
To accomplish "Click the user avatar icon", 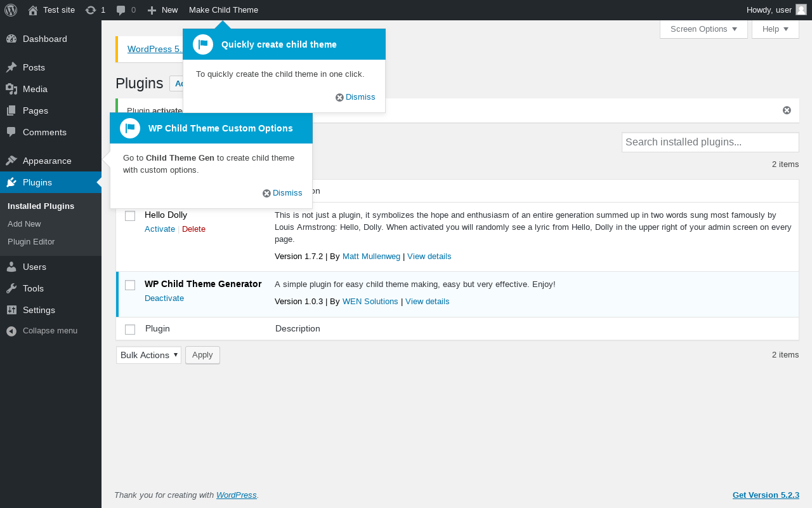I will [801, 10].
